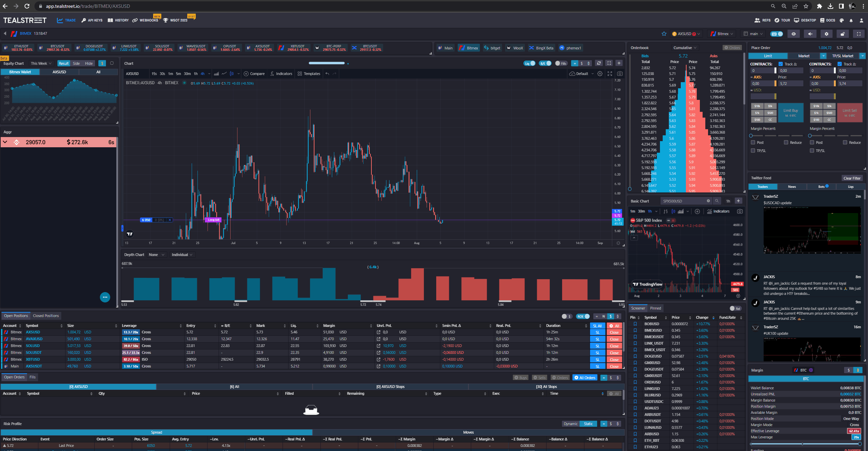Screen dimensions: 868x451
Task: Select News tab in Twitter Feed
Action: (x=792, y=186)
